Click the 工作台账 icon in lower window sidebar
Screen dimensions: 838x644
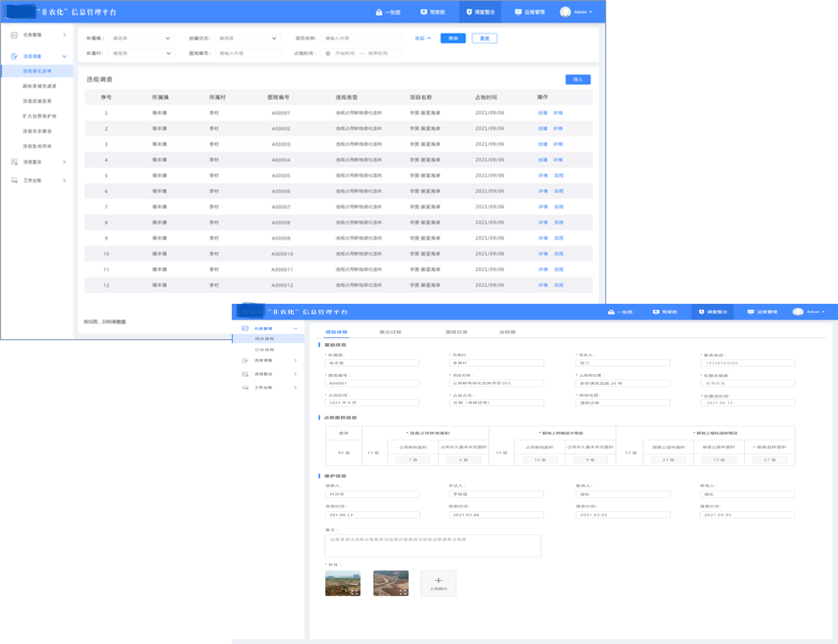[x=245, y=387]
